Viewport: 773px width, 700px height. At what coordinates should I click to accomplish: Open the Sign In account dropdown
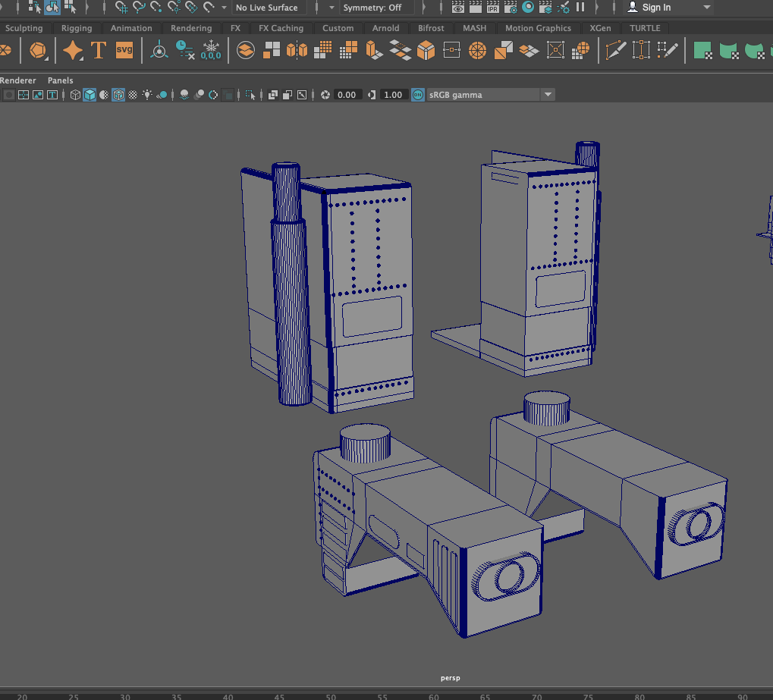click(669, 8)
